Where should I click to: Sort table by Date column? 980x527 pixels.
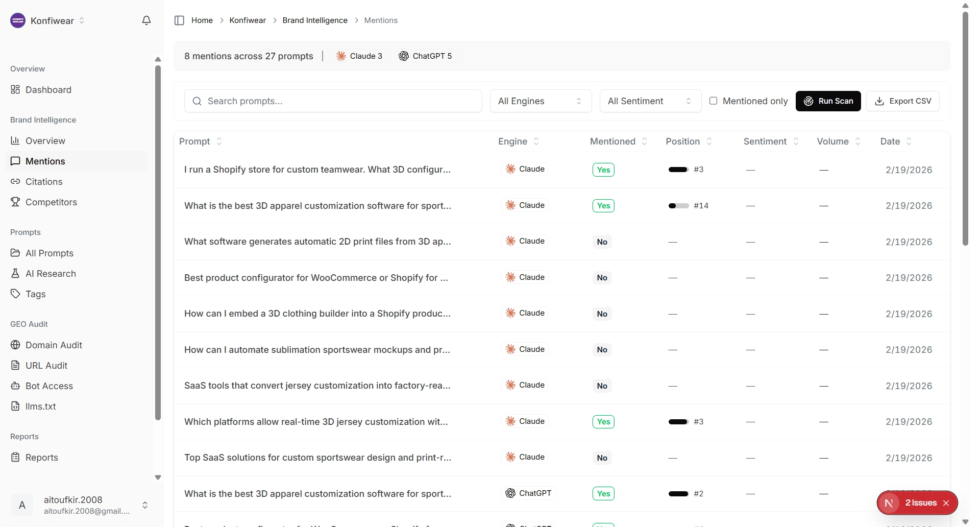[x=896, y=141]
